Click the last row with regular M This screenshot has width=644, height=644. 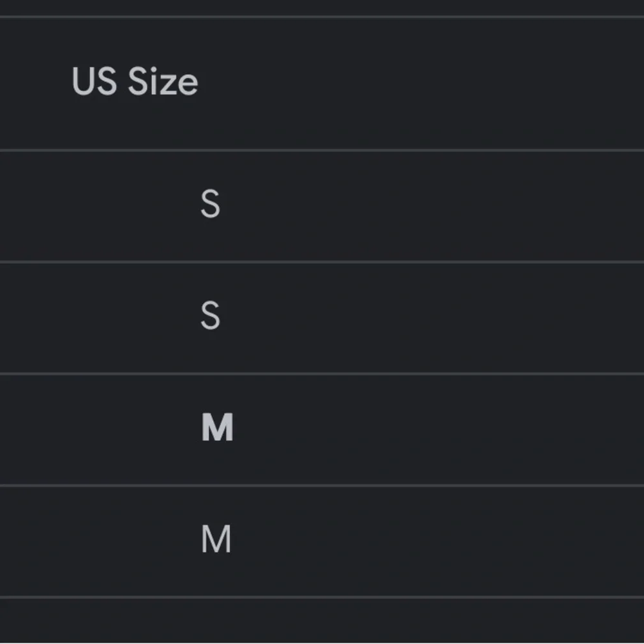pos(386,541)
